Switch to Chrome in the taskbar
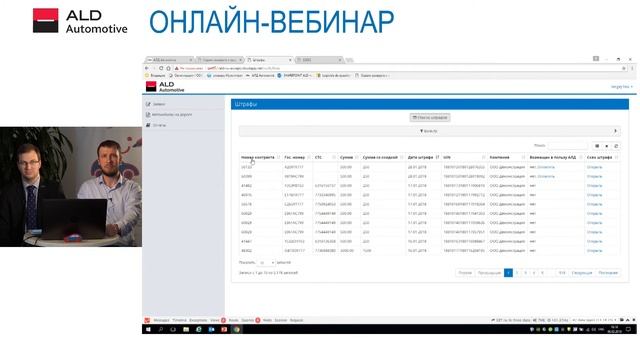The image size is (640, 360). tap(237, 329)
